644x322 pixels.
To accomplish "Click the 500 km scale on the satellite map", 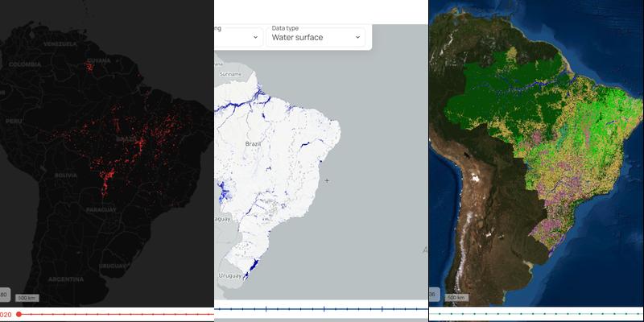I will [456, 298].
